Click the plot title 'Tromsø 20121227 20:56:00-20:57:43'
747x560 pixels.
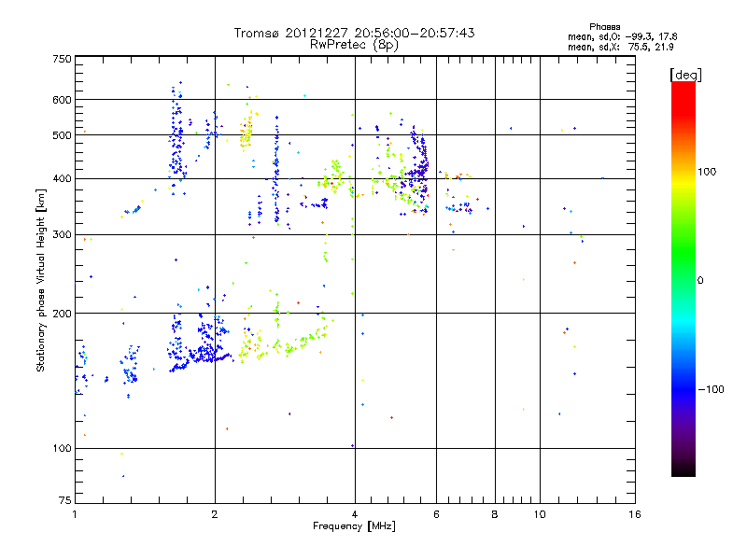(354, 33)
